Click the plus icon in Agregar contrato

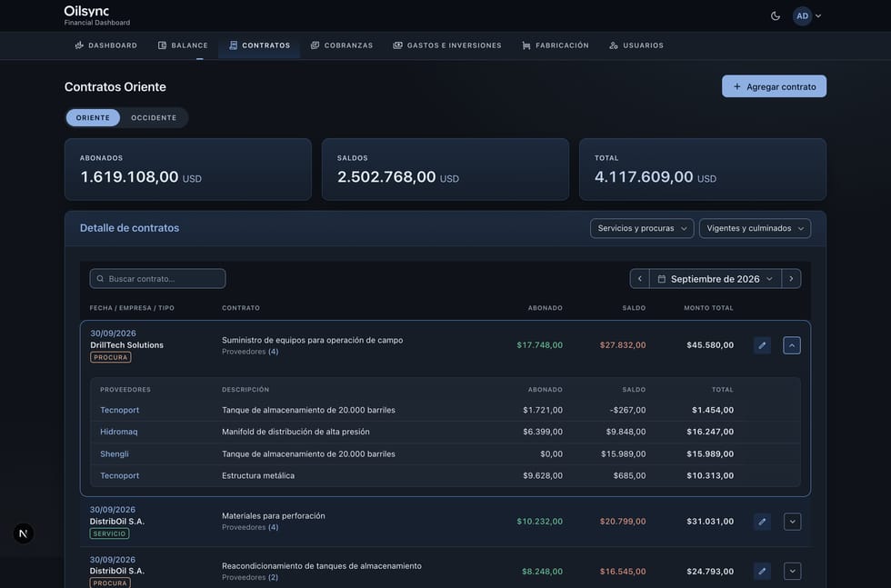[737, 86]
